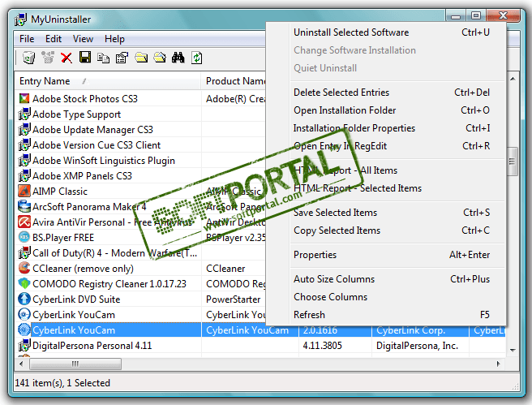Click the BSPlayer v2.35 product name cell
Screen dimensions: 532x405
coord(235,238)
